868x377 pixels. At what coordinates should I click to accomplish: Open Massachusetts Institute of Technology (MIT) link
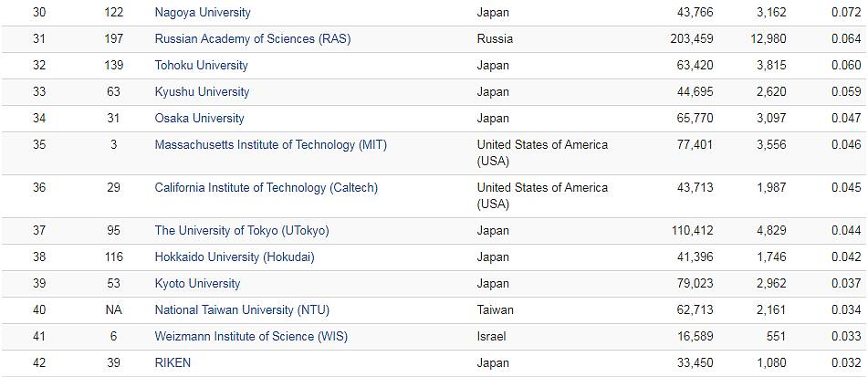[270, 145]
